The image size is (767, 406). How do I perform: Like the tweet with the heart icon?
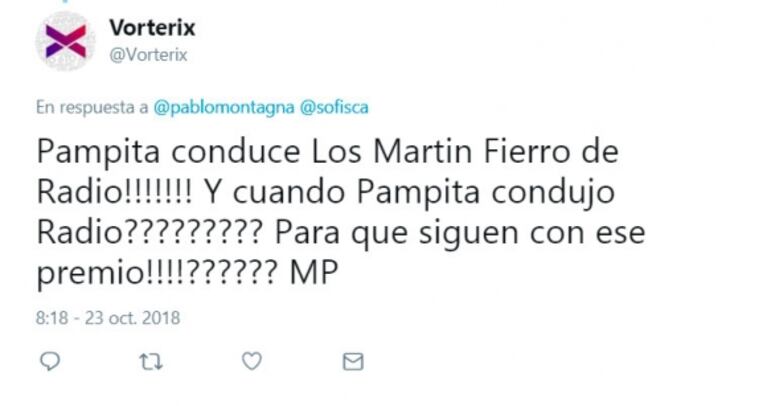(251, 361)
